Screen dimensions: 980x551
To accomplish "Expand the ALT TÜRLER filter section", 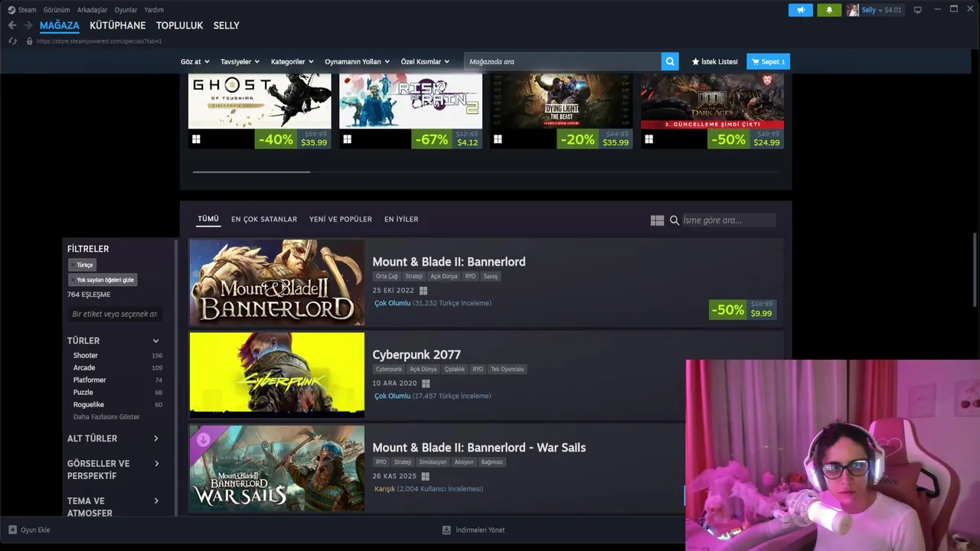I will tap(155, 439).
